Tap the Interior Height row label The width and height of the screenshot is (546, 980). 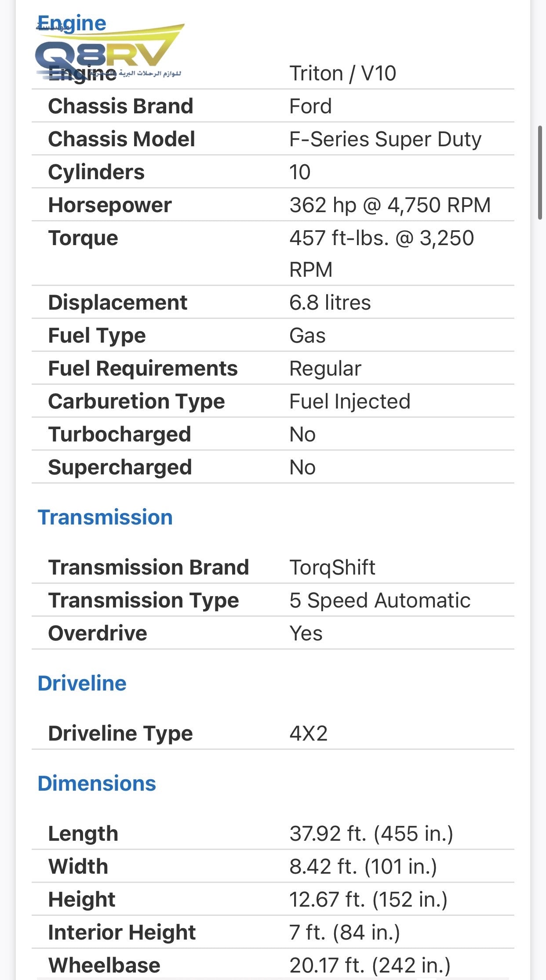click(x=122, y=932)
